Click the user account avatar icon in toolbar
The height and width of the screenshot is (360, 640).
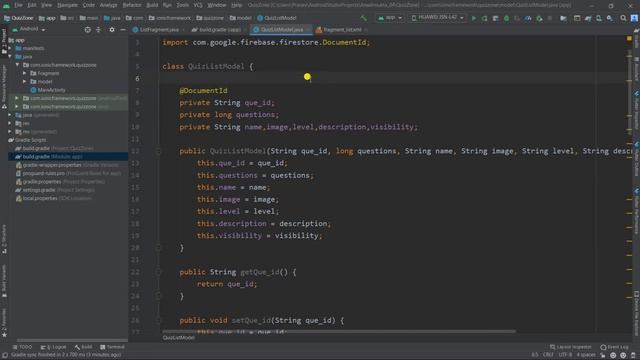(x=634, y=18)
